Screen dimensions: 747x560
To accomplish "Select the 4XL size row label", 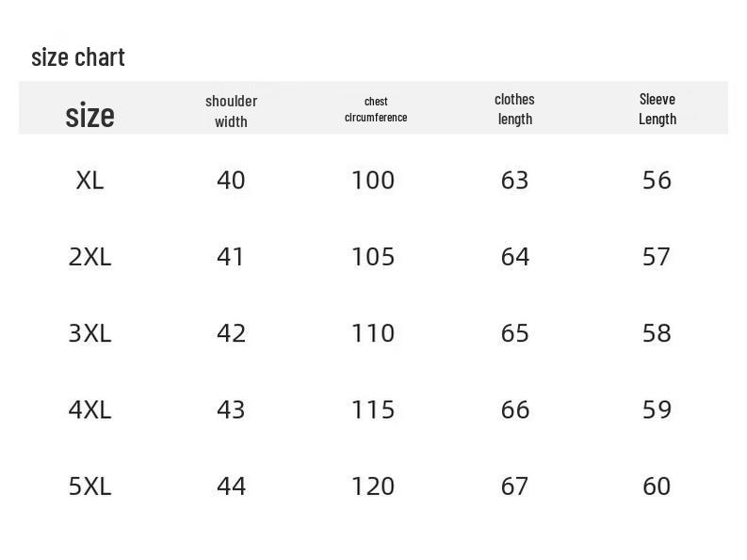I will 89,409.
